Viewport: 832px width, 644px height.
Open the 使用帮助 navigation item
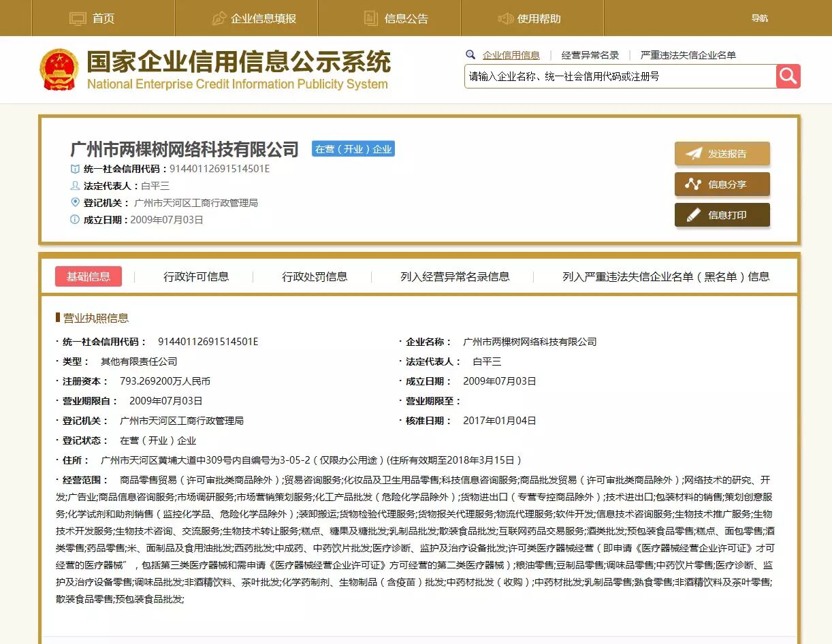[x=532, y=18]
